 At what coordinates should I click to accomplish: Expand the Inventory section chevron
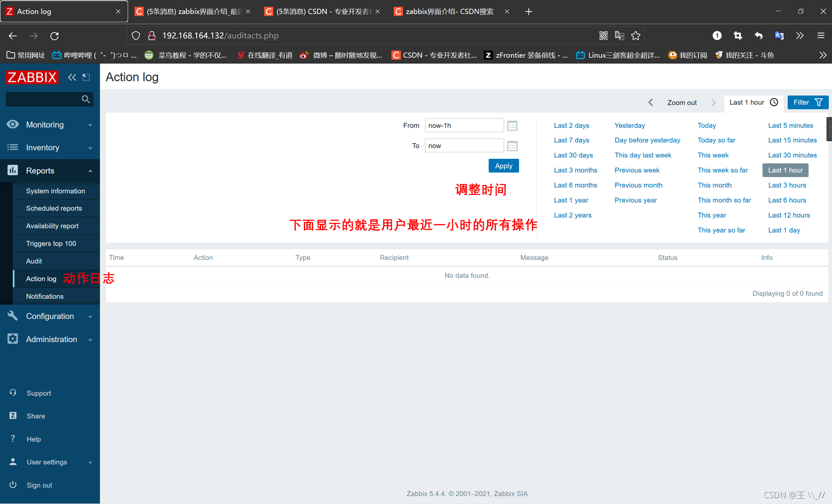click(91, 148)
